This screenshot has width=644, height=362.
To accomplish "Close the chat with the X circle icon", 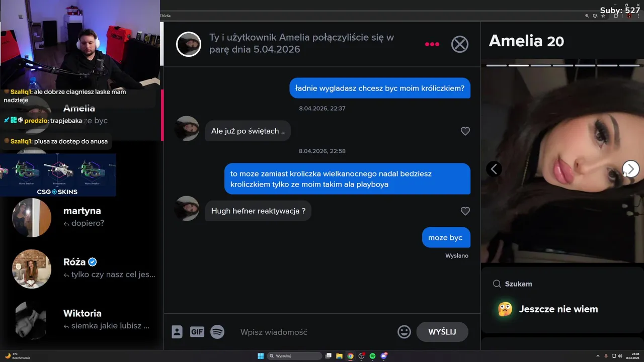I will point(459,44).
